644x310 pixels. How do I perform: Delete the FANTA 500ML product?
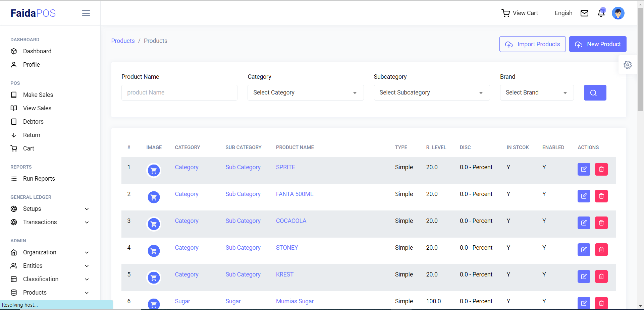click(x=601, y=196)
